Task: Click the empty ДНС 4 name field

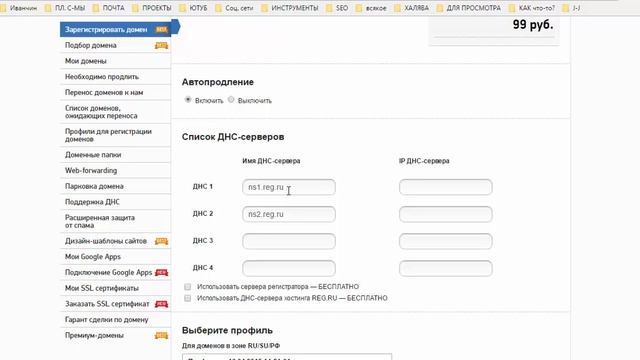Action: tap(289, 268)
